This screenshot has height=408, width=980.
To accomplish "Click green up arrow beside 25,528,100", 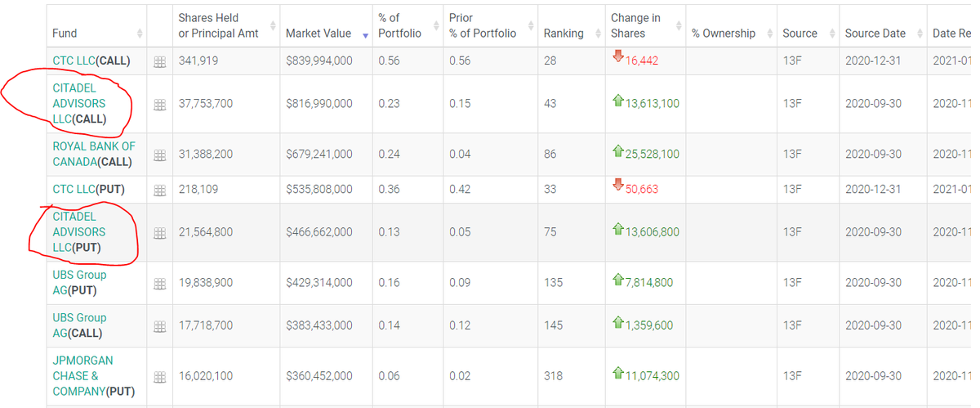I will click(617, 150).
